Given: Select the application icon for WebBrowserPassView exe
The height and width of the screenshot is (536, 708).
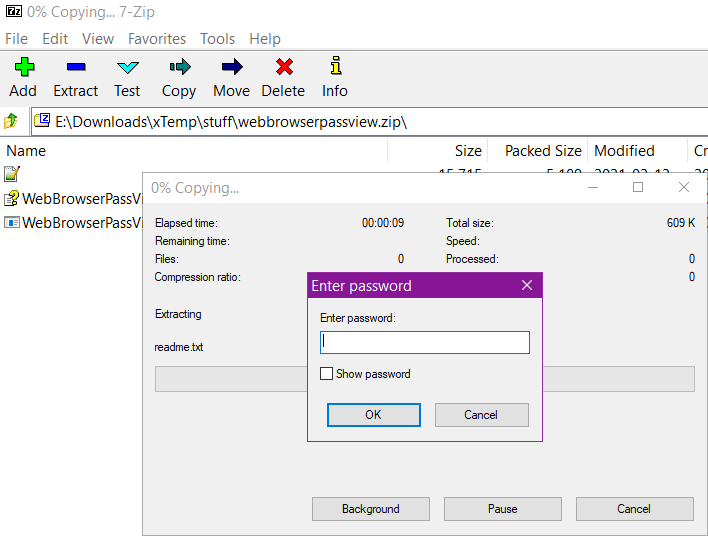Looking at the screenshot, I should tap(12, 222).
